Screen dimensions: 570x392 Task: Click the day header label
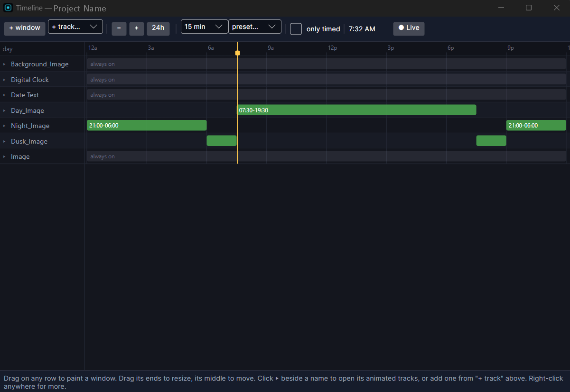click(x=8, y=49)
